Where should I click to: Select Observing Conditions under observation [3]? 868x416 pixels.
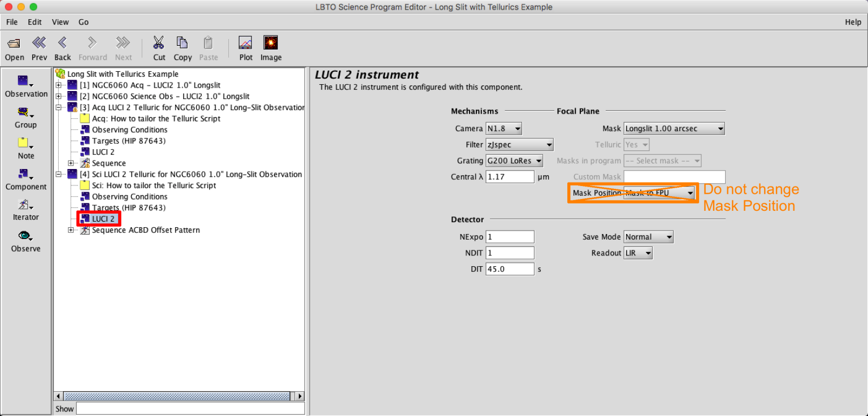pos(129,129)
